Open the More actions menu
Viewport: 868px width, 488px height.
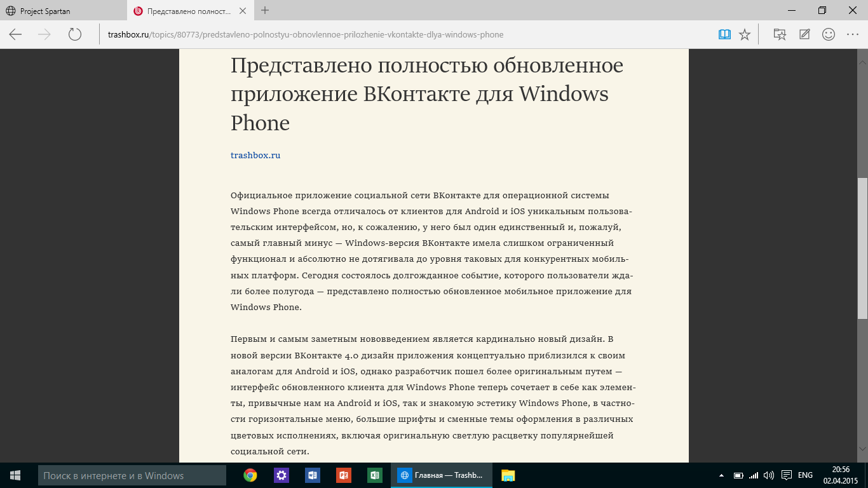tap(853, 34)
